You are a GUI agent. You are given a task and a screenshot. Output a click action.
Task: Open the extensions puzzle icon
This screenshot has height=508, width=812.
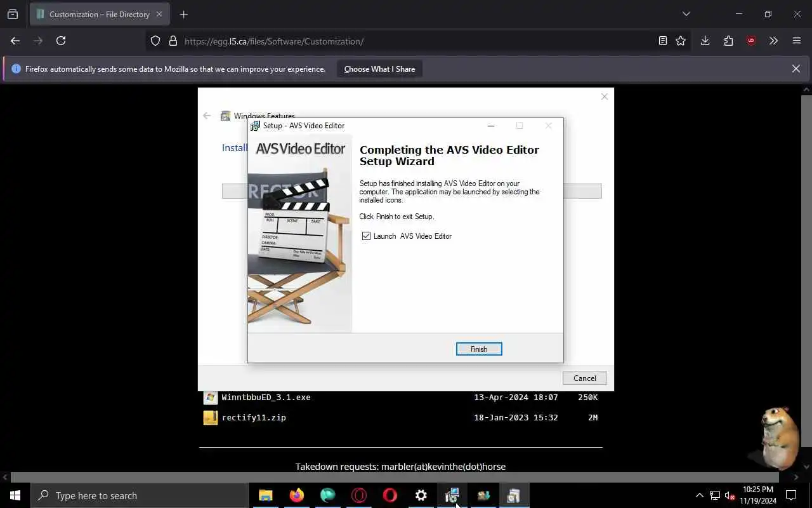click(728, 41)
